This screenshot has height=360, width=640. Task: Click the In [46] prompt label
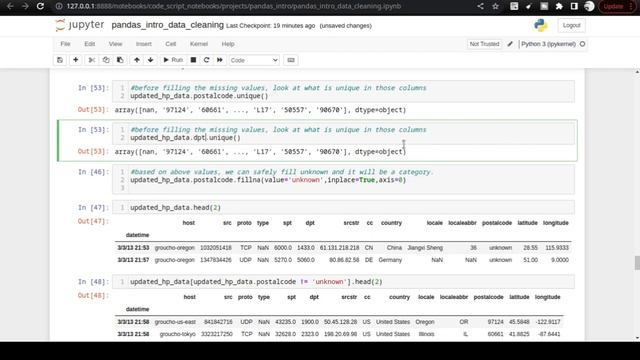click(93, 172)
